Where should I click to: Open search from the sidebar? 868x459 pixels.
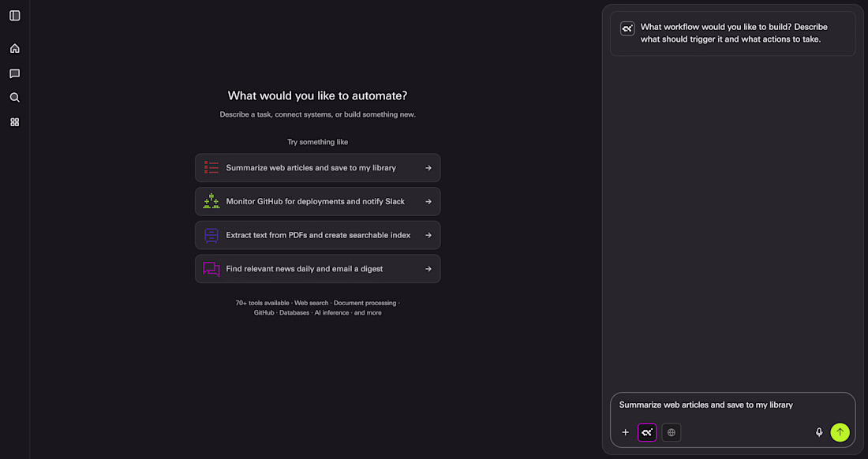[14, 98]
